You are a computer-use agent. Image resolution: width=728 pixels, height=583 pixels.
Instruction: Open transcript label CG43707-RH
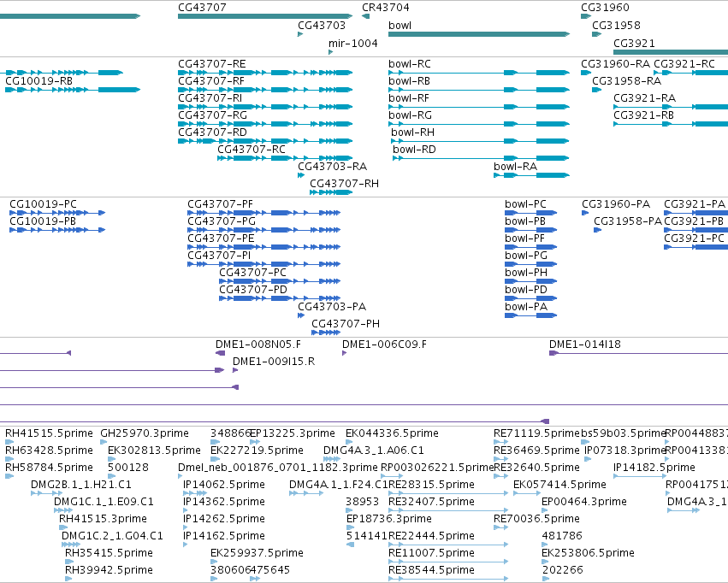[x=345, y=184]
